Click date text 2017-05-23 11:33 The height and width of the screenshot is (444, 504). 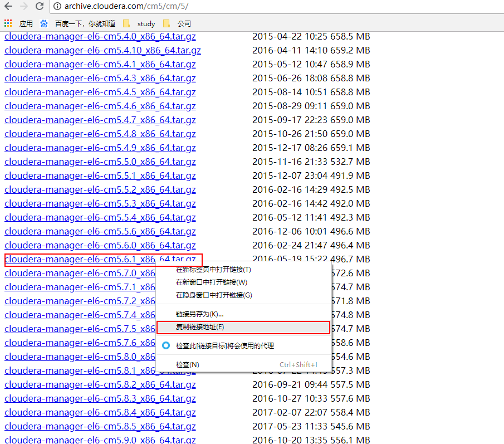coord(290,426)
